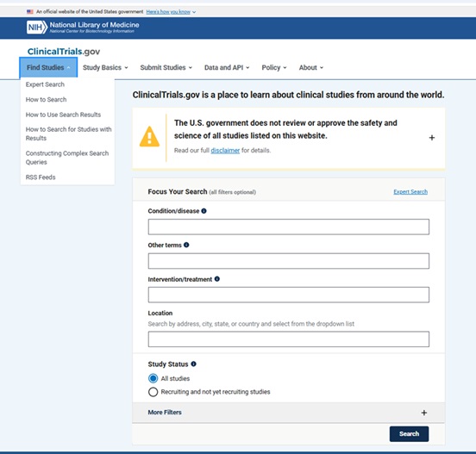Click the NIH logo icon
This screenshot has height=454, width=476.
(x=37, y=28)
